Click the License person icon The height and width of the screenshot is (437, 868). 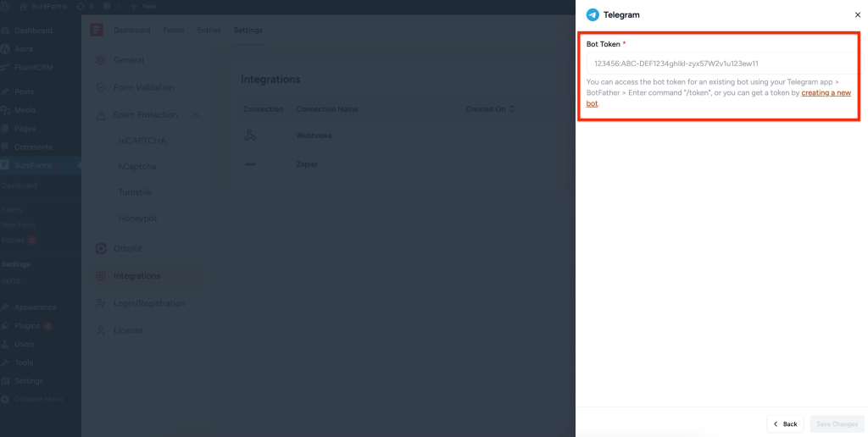tap(101, 331)
